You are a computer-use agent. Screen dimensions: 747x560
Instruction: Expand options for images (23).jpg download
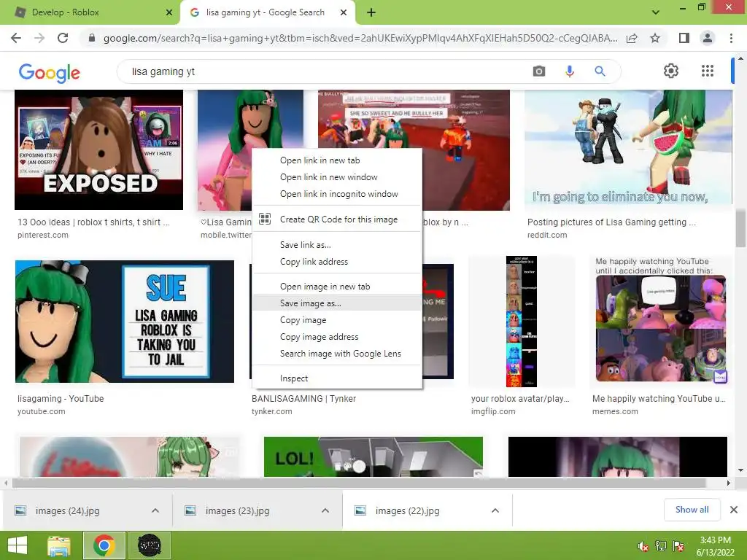(x=325, y=510)
